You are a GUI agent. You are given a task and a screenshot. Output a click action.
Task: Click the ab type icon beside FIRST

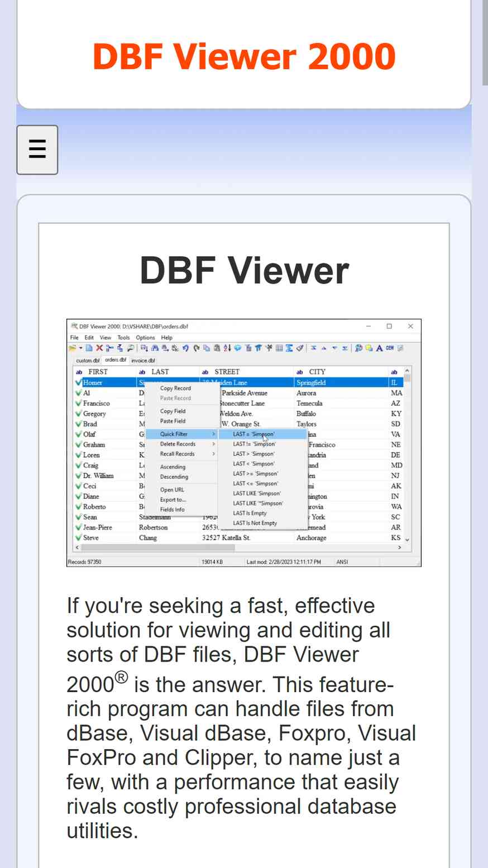point(79,372)
